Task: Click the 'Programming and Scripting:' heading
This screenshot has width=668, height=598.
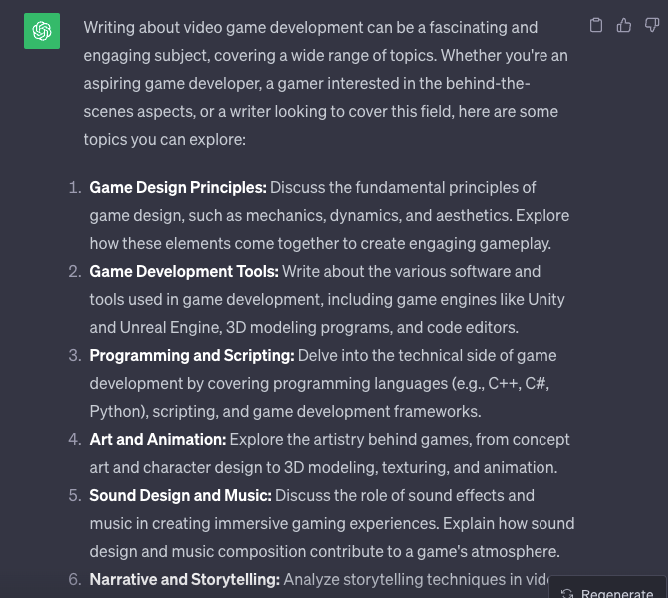Action: coord(192,355)
